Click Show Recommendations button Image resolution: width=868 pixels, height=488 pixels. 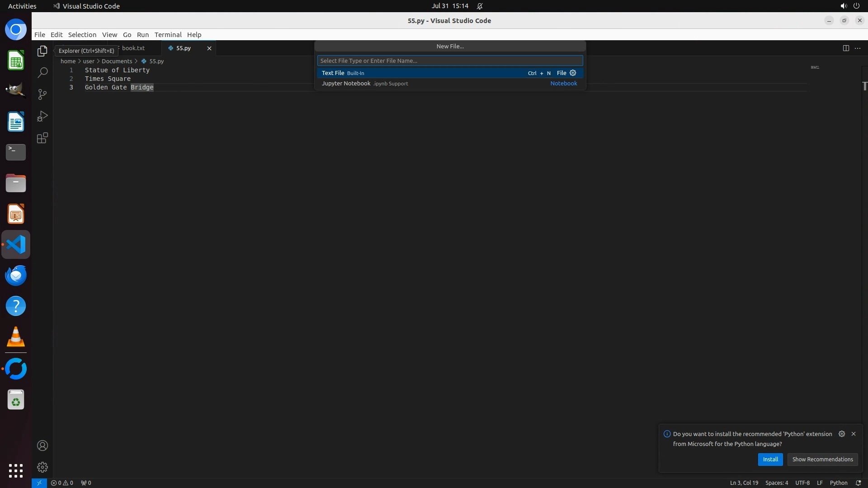[x=822, y=459]
